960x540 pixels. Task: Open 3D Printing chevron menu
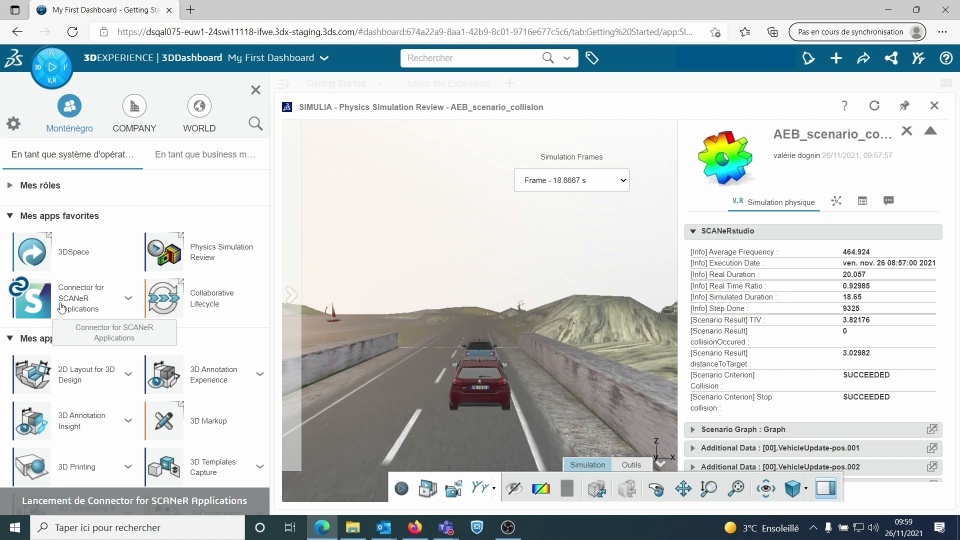[x=128, y=467]
